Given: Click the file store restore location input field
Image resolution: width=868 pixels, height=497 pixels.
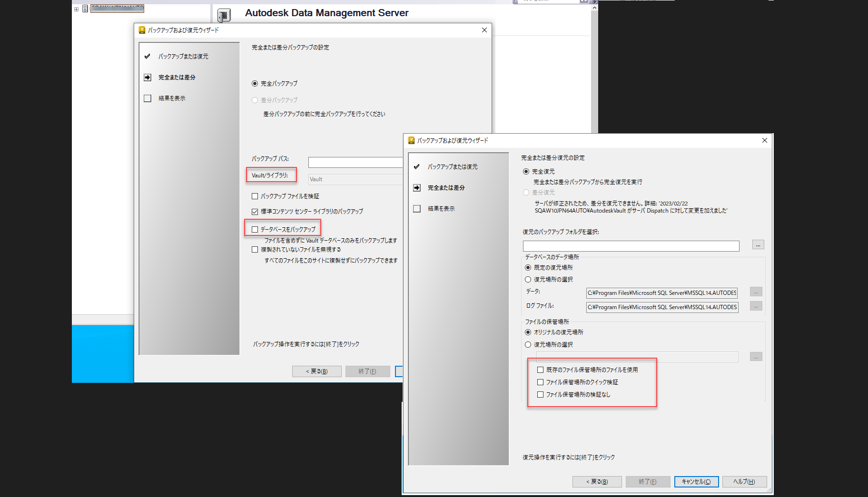Looking at the screenshot, I should [637, 357].
